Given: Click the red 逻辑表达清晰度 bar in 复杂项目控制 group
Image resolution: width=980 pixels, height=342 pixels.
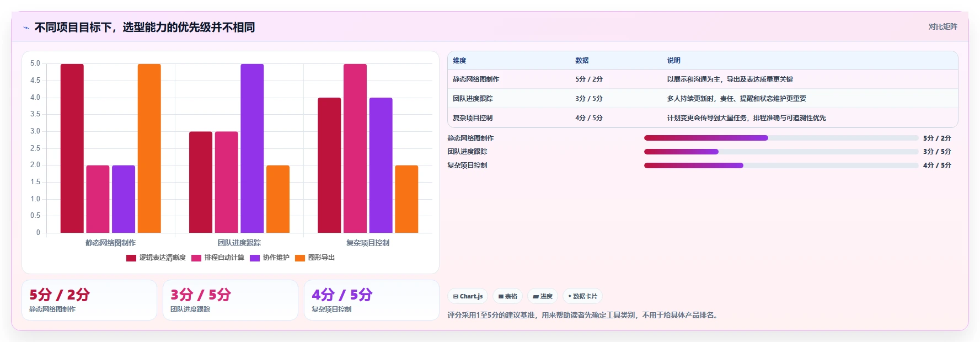Looking at the screenshot, I should (329, 165).
